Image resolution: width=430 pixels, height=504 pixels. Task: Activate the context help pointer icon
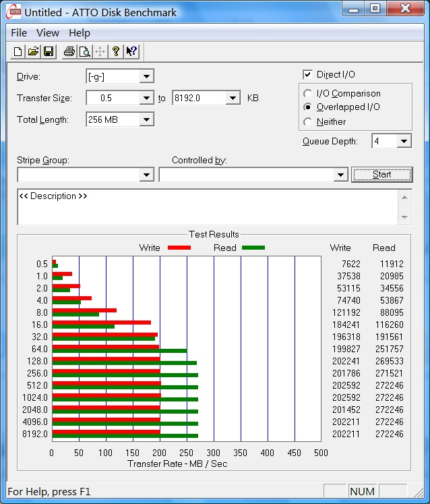131,51
